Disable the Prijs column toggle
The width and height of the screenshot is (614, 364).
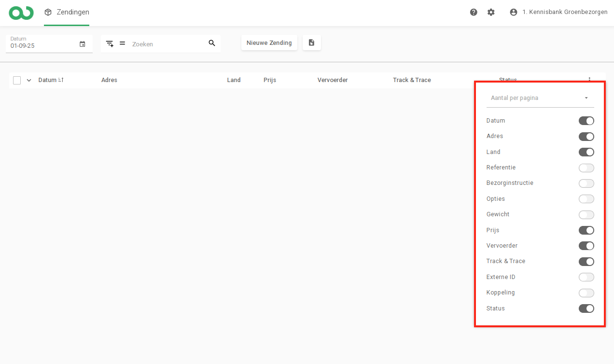pyautogui.click(x=586, y=230)
